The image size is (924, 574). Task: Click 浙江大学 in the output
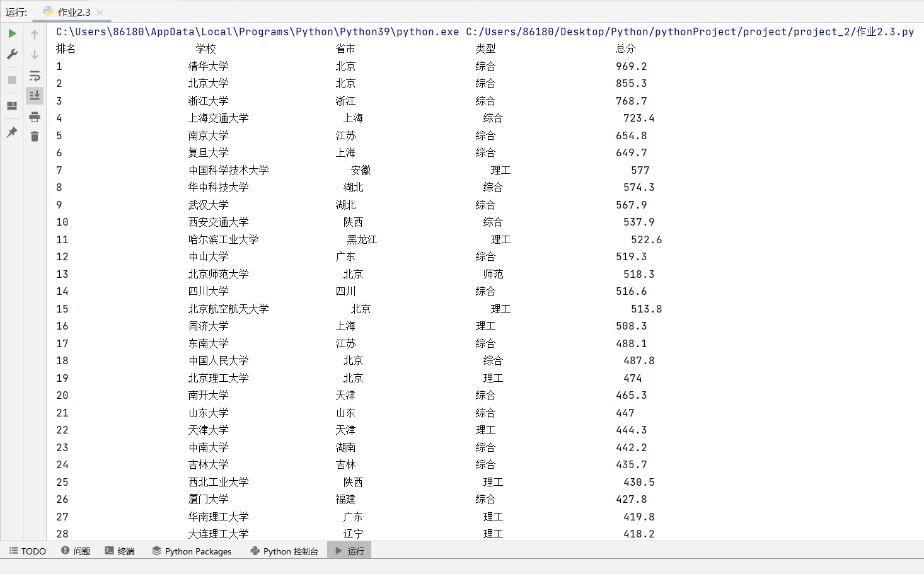coord(208,101)
